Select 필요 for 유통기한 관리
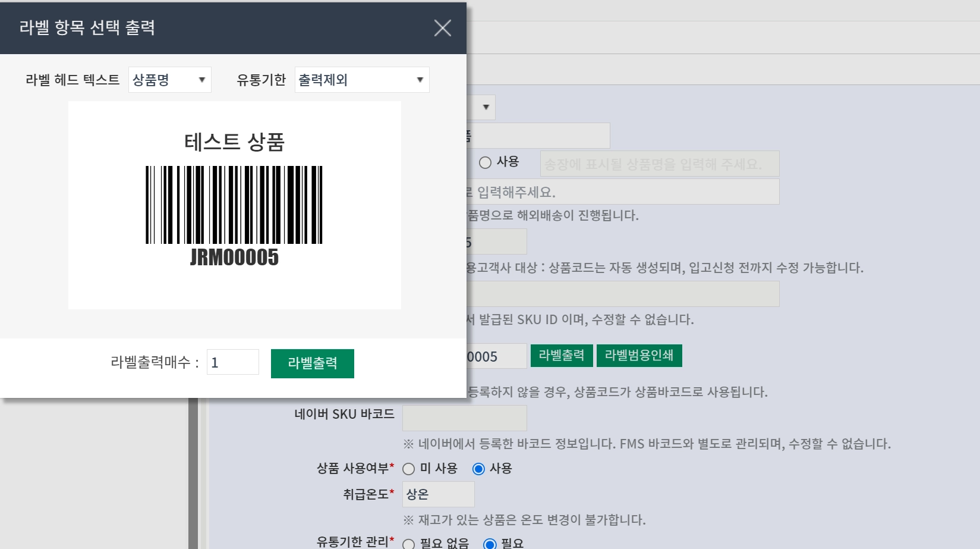 tap(490, 544)
